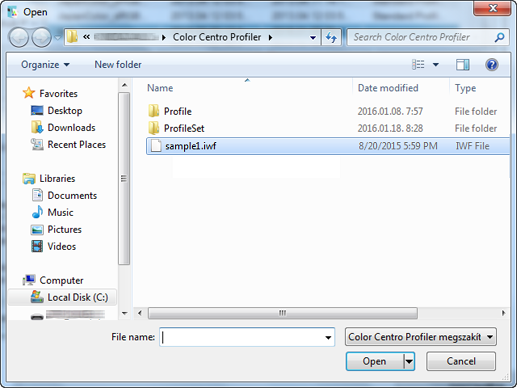Select the sample1.iwf file
Viewport: 517px width, 388px height.
pyautogui.click(x=328, y=146)
